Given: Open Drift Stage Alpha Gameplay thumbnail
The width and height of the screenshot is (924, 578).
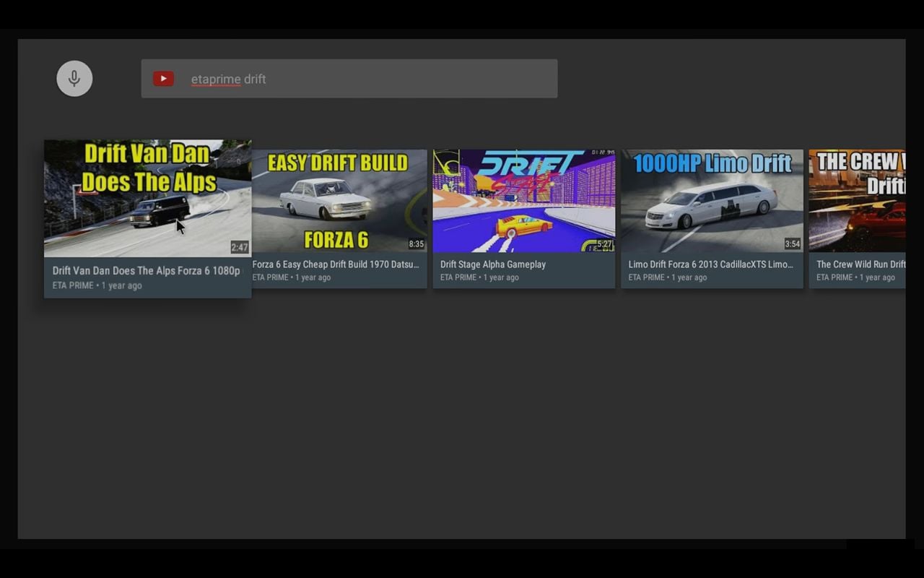Looking at the screenshot, I should [x=524, y=201].
